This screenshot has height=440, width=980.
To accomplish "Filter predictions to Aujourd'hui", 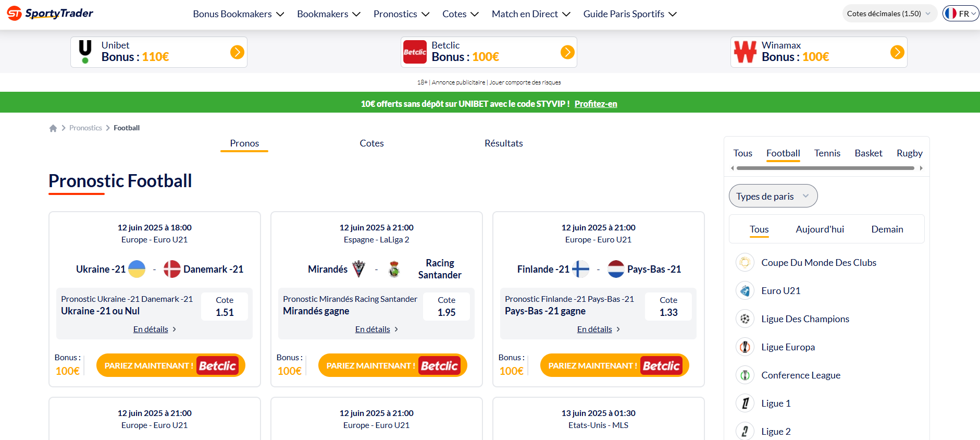I will pos(820,229).
